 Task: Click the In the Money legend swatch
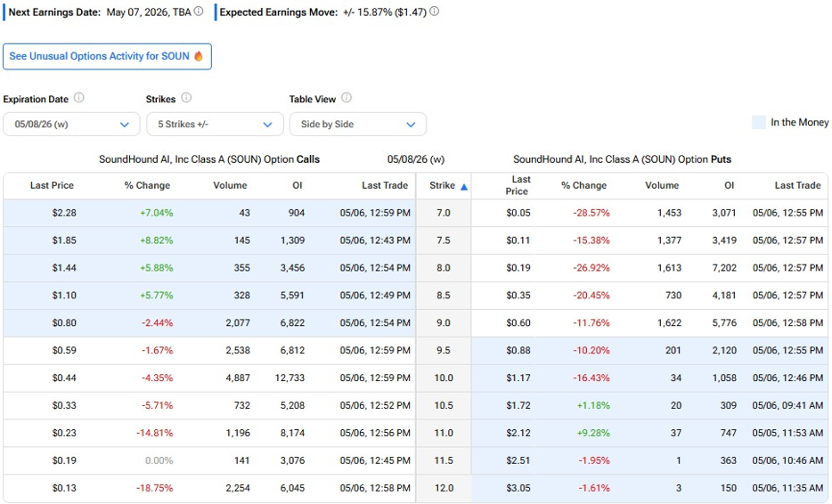pyautogui.click(x=759, y=123)
